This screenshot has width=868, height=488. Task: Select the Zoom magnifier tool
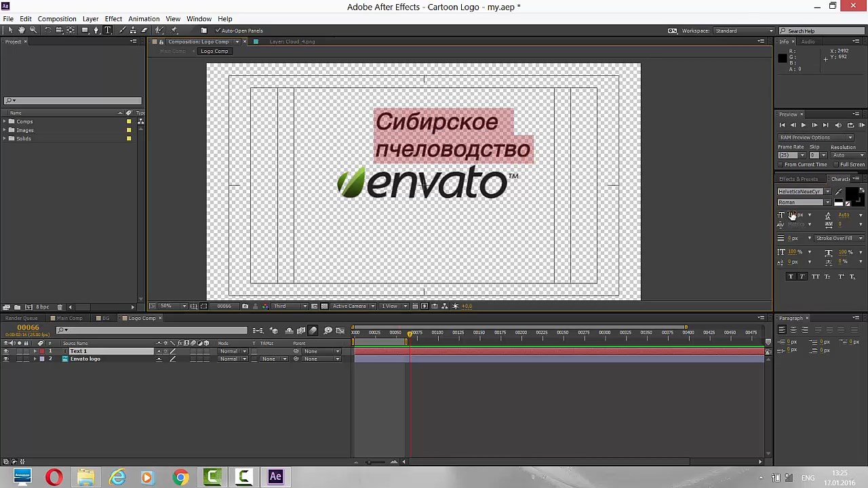[33, 30]
